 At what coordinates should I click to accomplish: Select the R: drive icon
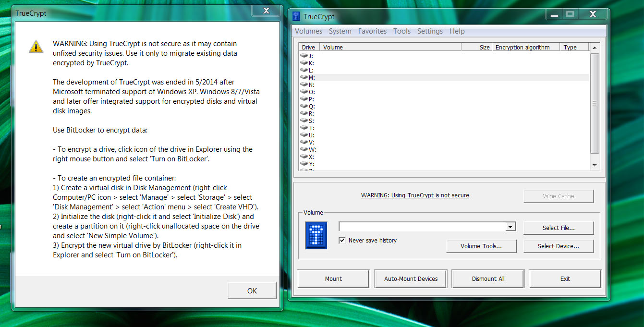[x=304, y=113]
